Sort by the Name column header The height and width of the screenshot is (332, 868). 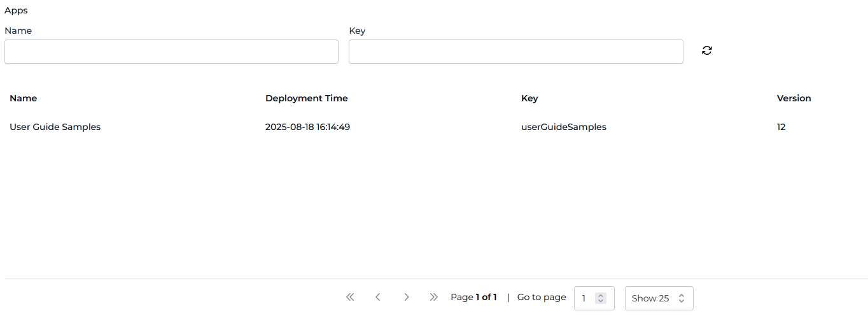pyautogui.click(x=24, y=98)
